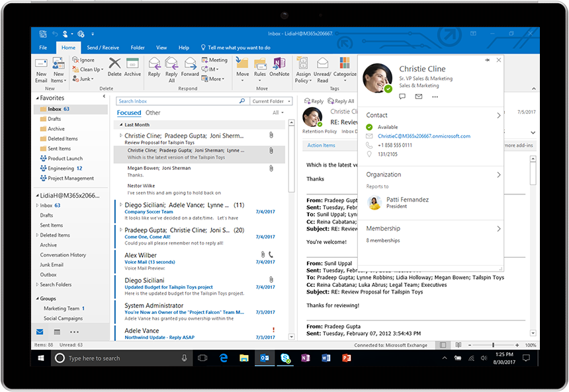Click the zoom slider in the status bar
Image resolution: width=569 pixels, height=392 pixels.
[493, 345]
